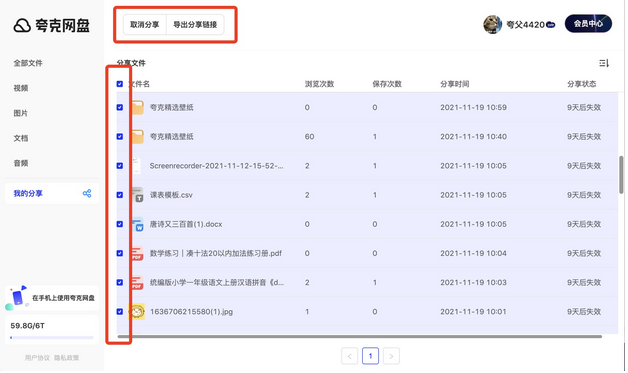
Task: Click file name 唐诗又三百首(1).docx
Action: pyautogui.click(x=187, y=225)
